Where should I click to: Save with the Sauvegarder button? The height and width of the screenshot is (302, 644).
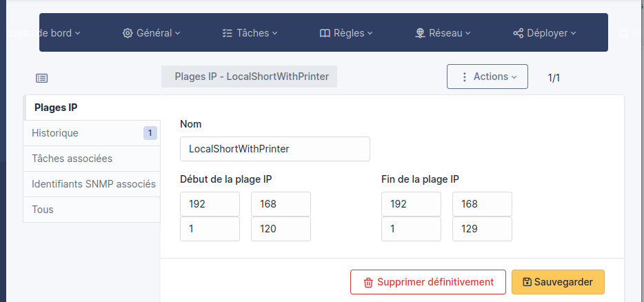tap(559, 282)
